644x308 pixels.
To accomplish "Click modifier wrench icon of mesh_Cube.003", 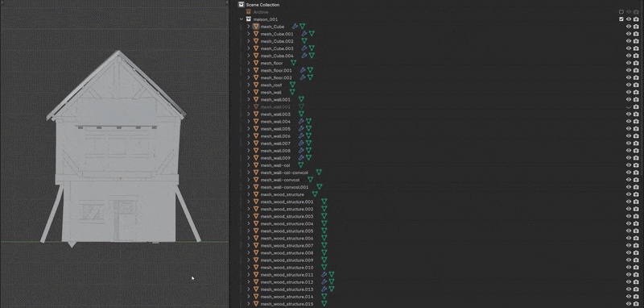I will click(x=304, y=48).
